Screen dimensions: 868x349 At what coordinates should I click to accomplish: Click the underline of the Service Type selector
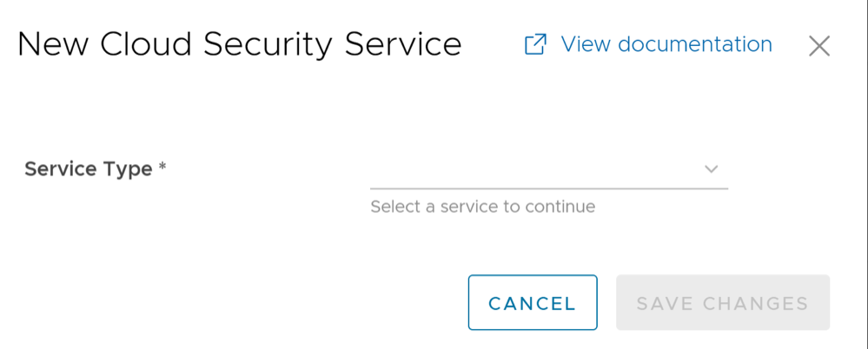(548, 188)
